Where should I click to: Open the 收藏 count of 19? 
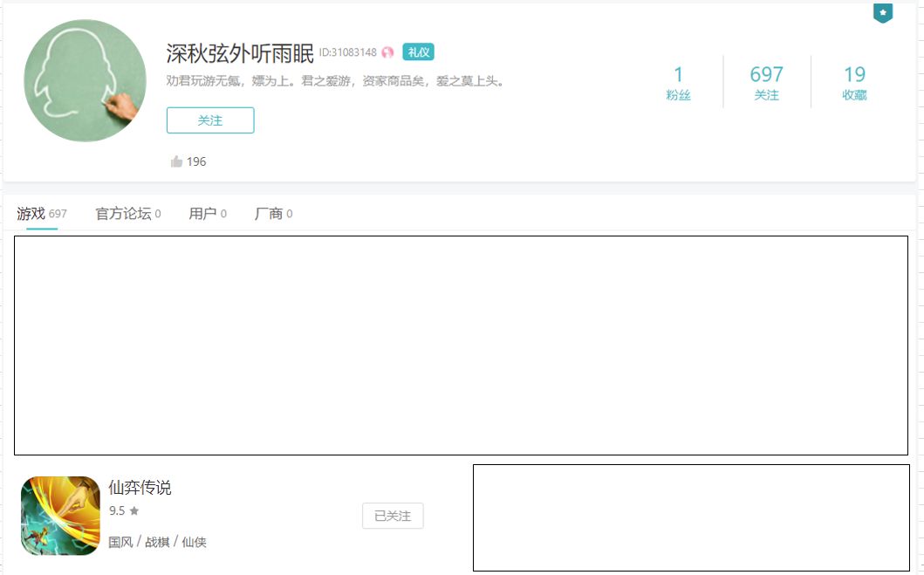pos(854,83)
